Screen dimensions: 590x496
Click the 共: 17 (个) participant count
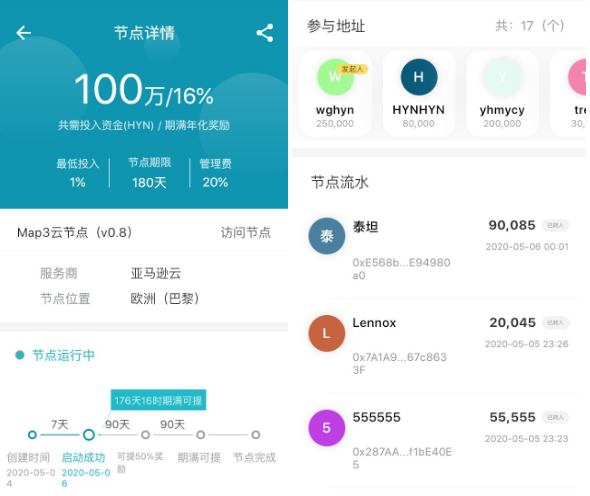click(x=530, y=26)
